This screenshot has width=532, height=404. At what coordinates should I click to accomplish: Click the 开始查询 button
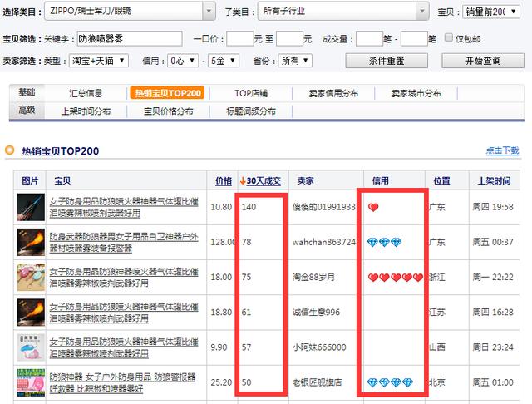tap(483, 61)
